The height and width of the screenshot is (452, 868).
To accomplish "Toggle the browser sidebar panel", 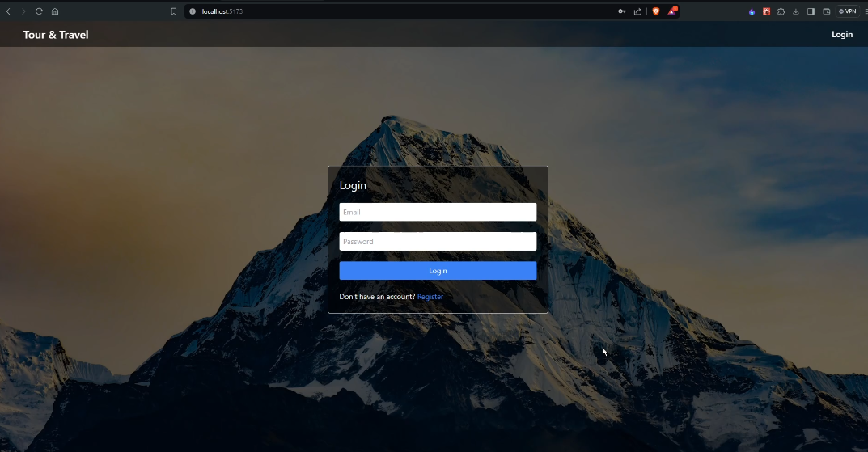I will click(811, 11).
